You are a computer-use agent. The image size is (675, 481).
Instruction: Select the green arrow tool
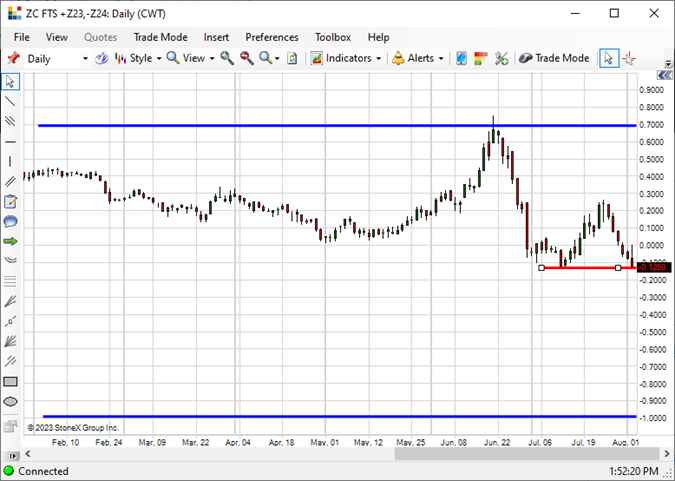10,241
